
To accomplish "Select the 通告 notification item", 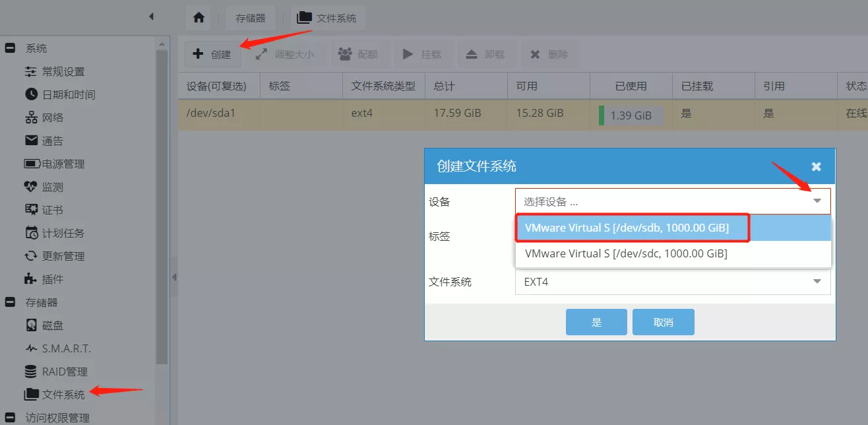I will [x=52, y=141].
